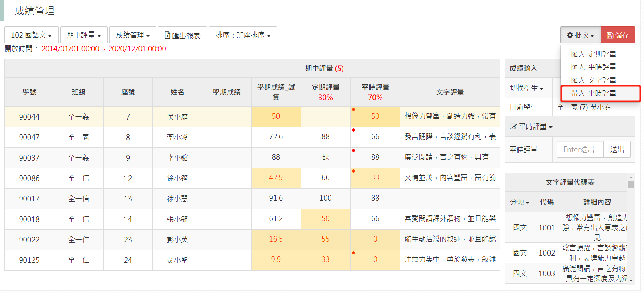Click student name 徐小慧

[177, 199]
